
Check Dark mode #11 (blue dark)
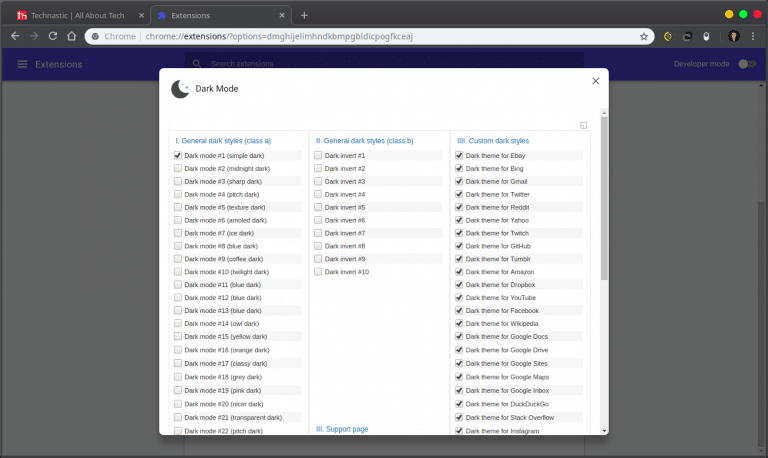coord(178,285)
